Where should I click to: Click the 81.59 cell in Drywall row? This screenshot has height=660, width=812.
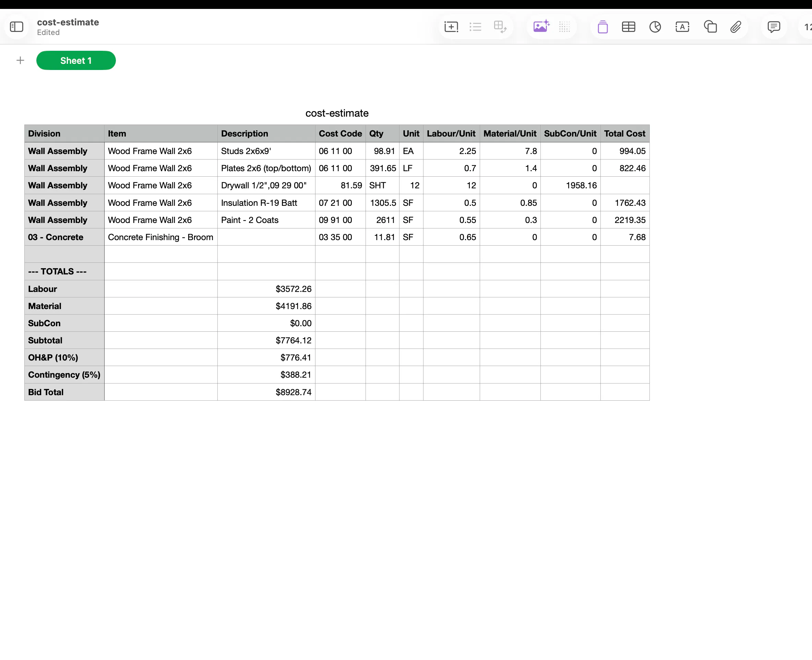[x=341, y=185]
